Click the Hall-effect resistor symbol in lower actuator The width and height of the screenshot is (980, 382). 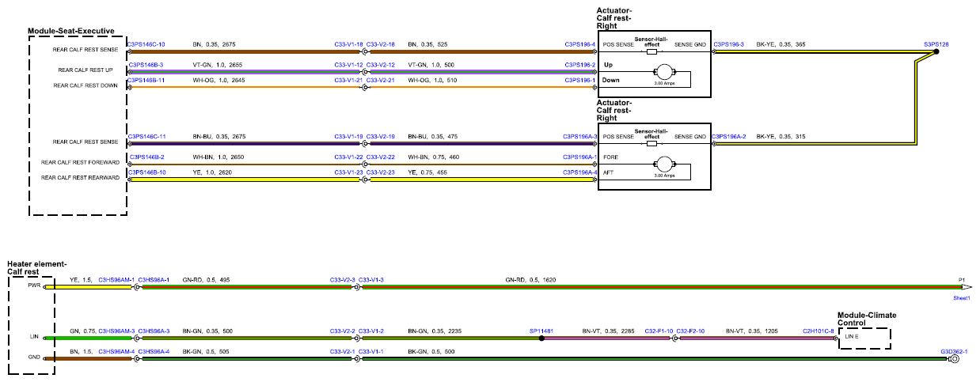(x=651, y=144)
